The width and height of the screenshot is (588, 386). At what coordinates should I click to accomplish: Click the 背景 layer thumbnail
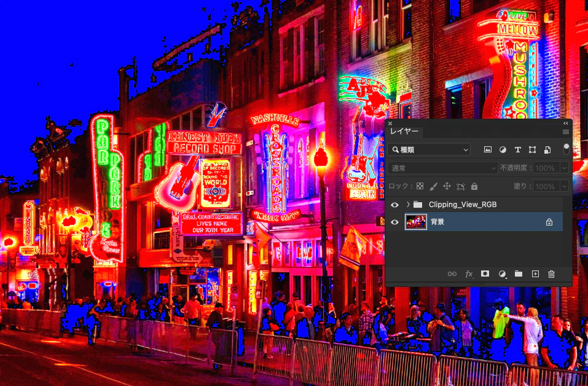[x=416, y=222]
